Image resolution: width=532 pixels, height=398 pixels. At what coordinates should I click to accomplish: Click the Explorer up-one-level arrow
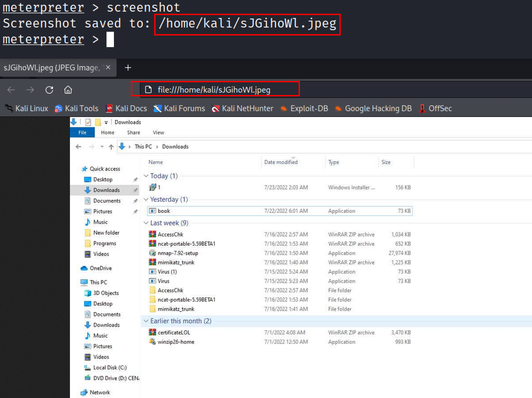[111, 147]
